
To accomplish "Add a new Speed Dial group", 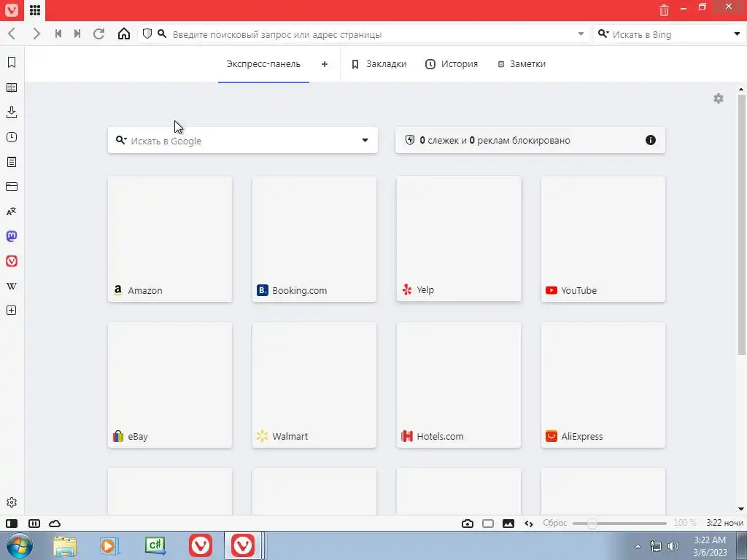I will tap(325, 64).
